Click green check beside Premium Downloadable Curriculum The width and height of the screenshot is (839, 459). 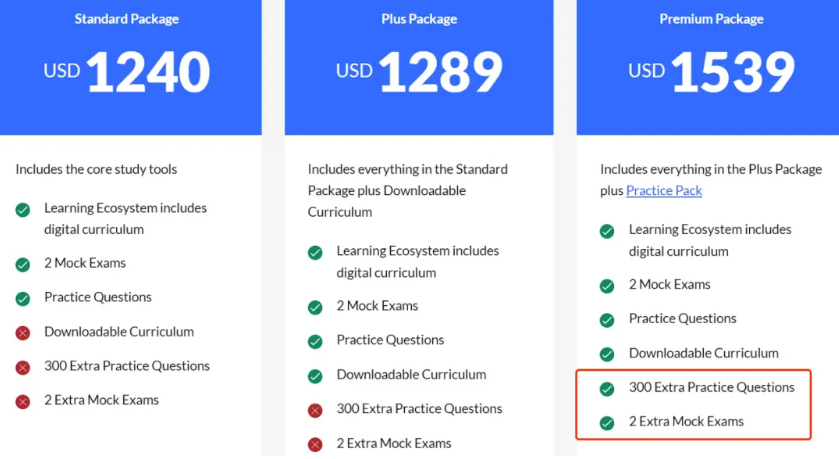(x=607, y=354)
